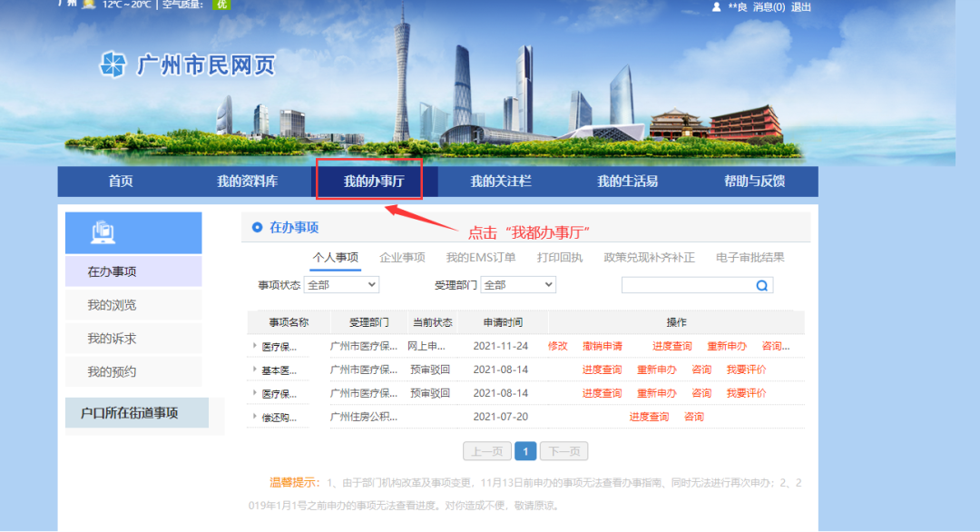Expand the 基本医... row arrow
The image size is (980, 532).
pos(255,369)
